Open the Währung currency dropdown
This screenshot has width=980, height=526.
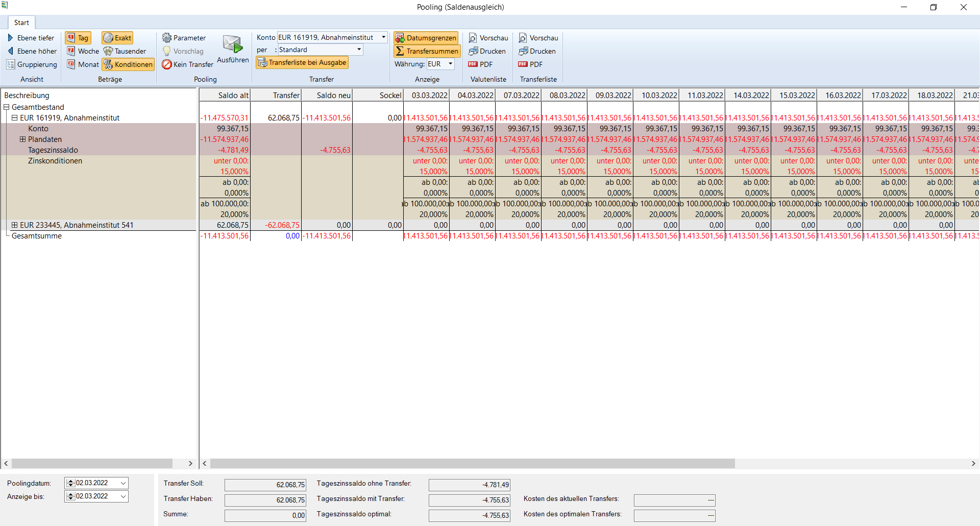pos(450,64)
